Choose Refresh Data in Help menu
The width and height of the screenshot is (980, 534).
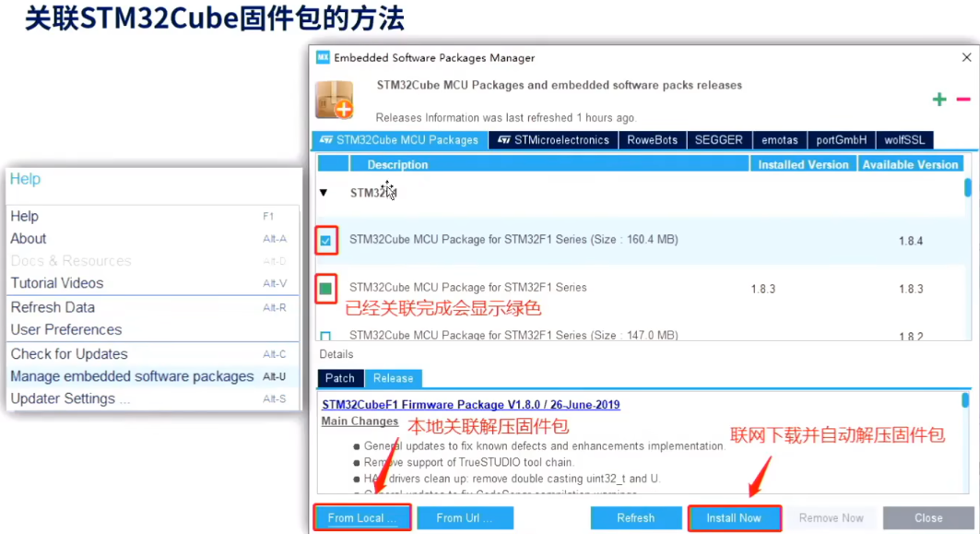pos(150,308)
